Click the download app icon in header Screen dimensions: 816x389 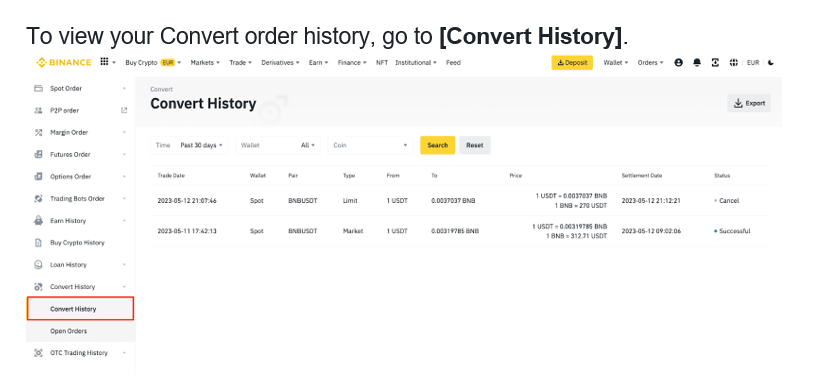716,62
